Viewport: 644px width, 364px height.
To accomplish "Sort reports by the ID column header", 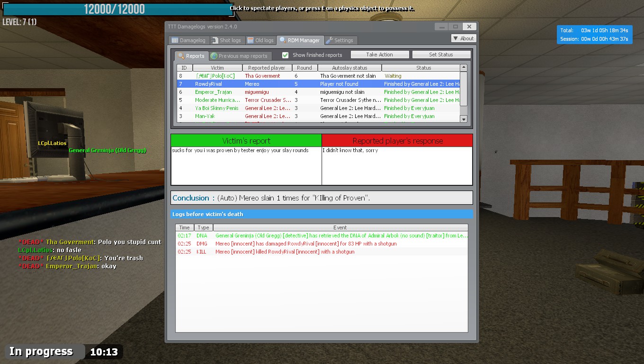I will (184, 68).
